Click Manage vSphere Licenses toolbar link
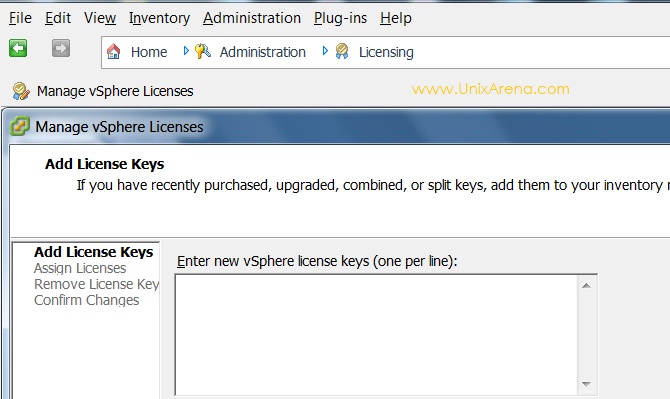 coord(115,91)
